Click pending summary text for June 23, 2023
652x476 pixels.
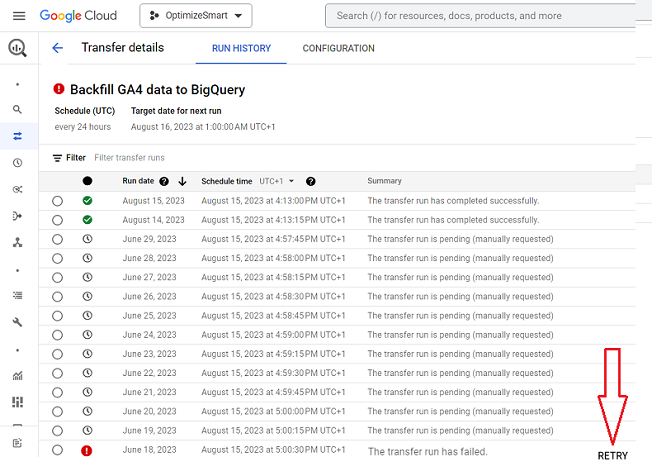tap(460, 354)
